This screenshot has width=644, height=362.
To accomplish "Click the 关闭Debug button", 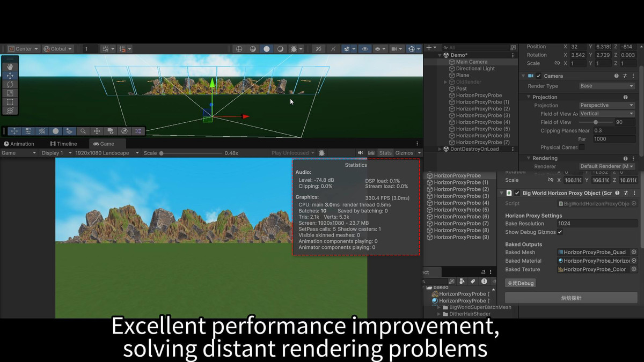I will pyautogui.click(x=520, y=283).
